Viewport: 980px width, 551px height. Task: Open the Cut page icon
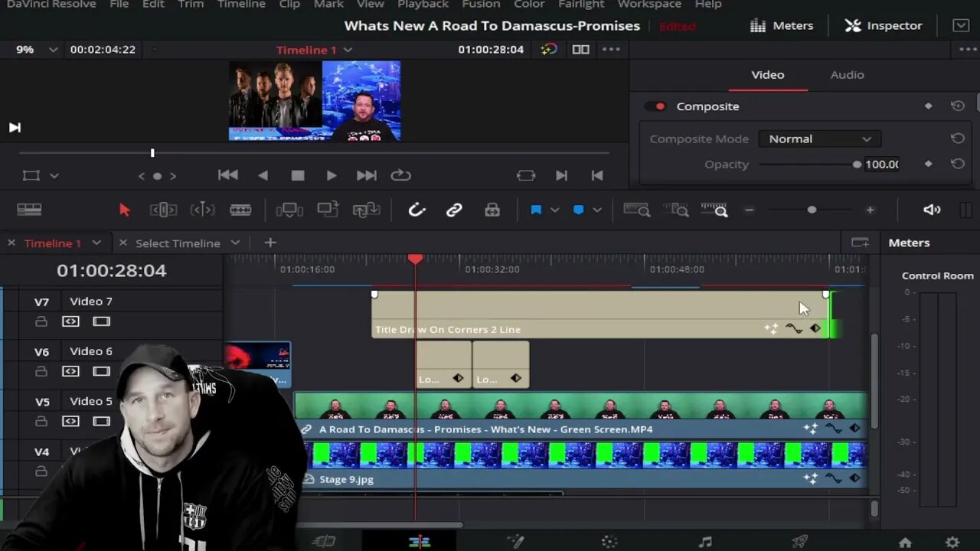(324, 542)
